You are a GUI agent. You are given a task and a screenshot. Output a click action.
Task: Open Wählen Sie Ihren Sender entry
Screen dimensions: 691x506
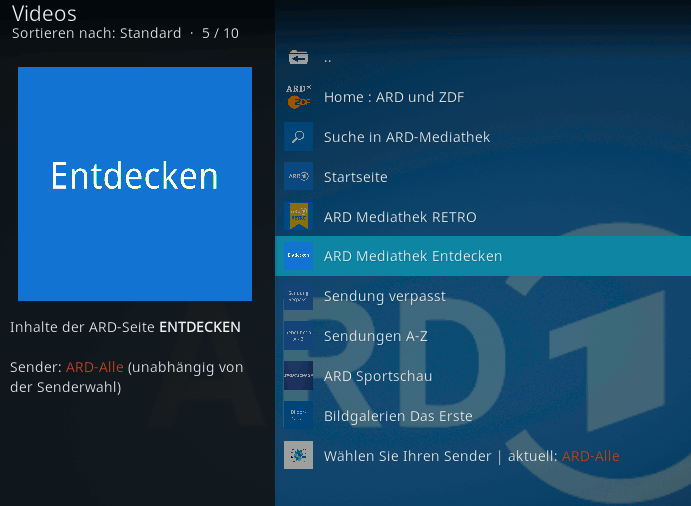point(483,456)
